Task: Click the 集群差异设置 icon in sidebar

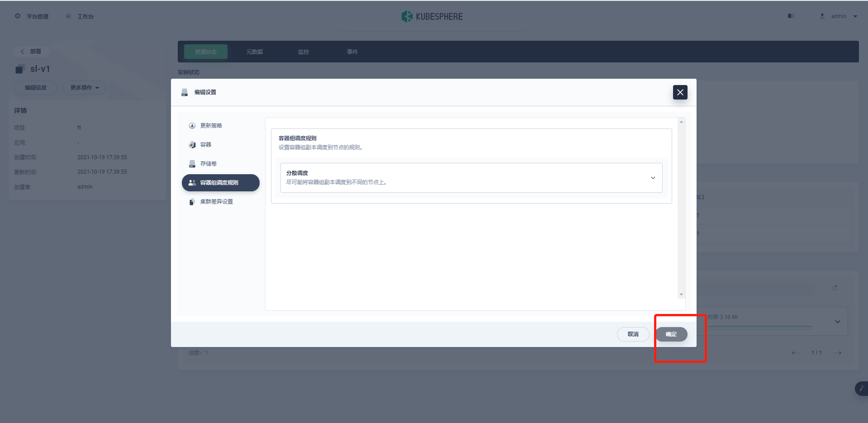Action: pyautogui.click(x=192, y=201)
